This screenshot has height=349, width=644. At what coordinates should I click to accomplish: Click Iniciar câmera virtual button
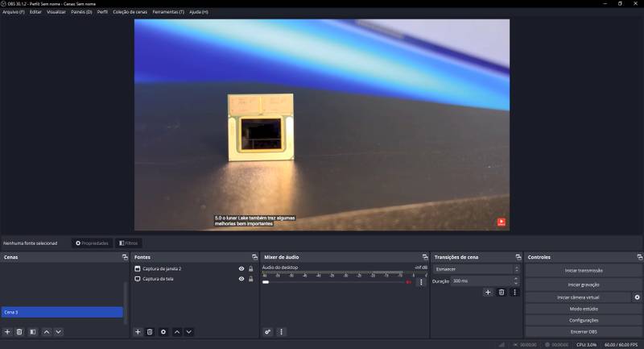pyautogui.click(x=578, y=297)
